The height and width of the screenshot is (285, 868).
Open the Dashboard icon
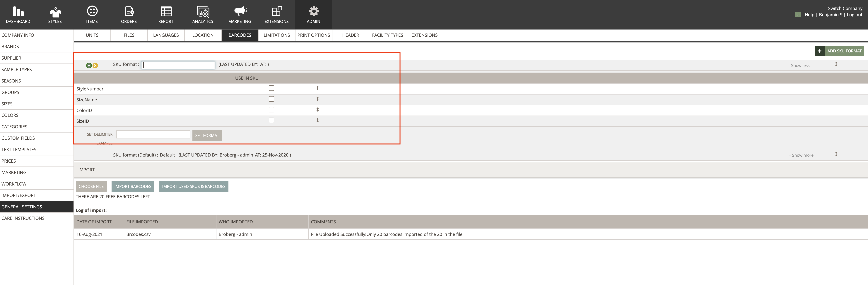18,11
